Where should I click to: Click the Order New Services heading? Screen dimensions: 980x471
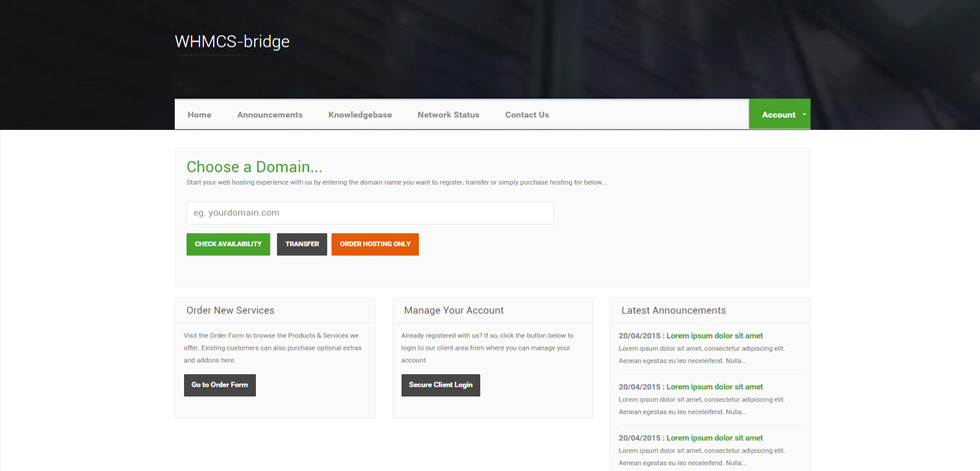point(230,310)
